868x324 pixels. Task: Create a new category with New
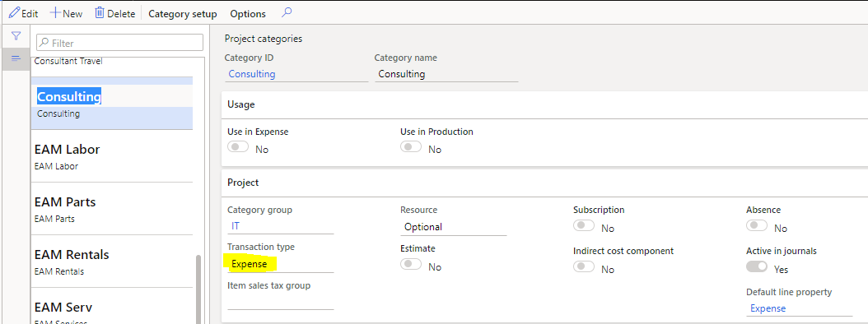tap(67, 13)
